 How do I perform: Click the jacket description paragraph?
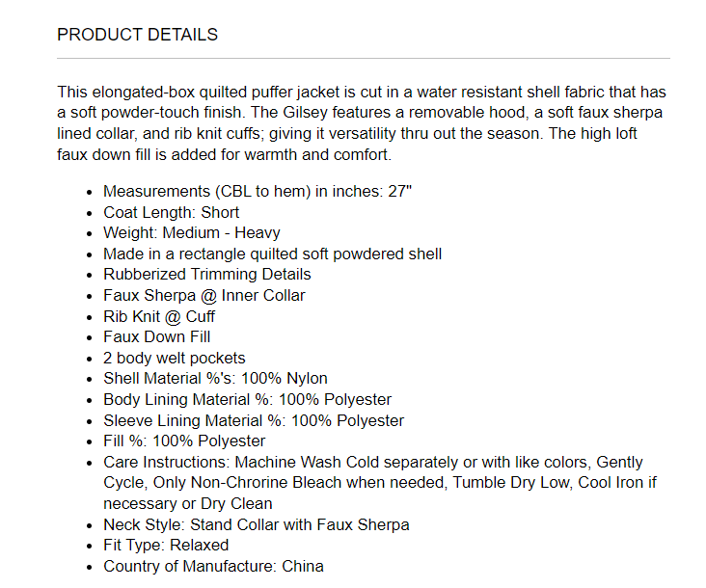(x=362, y=123)
